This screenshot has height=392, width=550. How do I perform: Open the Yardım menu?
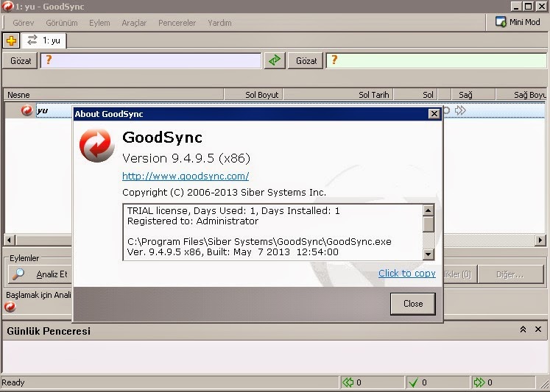point(219,23)
